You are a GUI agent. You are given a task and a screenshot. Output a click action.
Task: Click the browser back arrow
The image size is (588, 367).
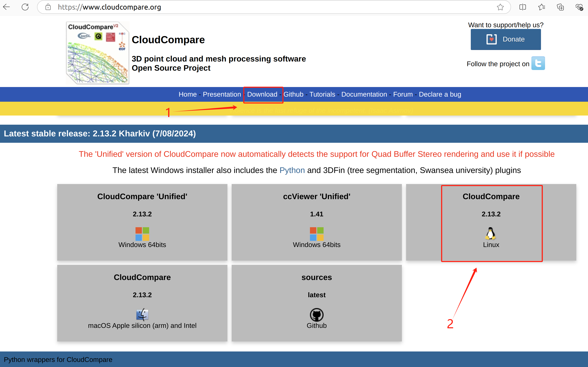(7, 7)
